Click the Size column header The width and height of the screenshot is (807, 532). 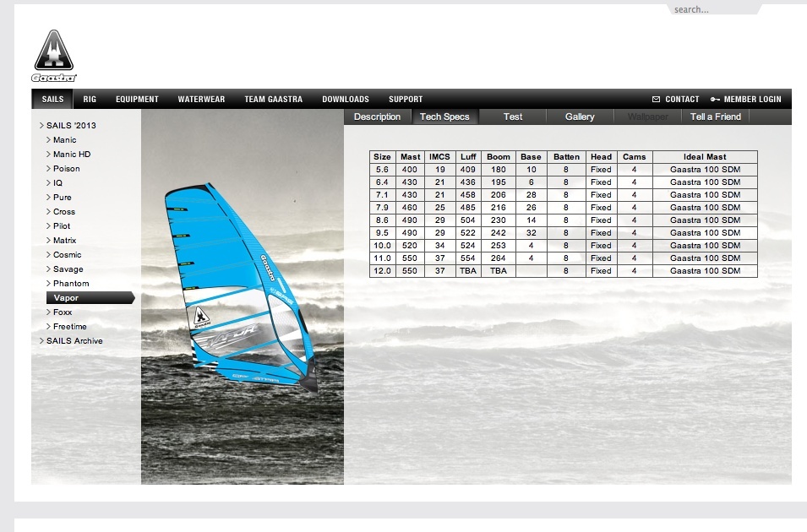383,157
